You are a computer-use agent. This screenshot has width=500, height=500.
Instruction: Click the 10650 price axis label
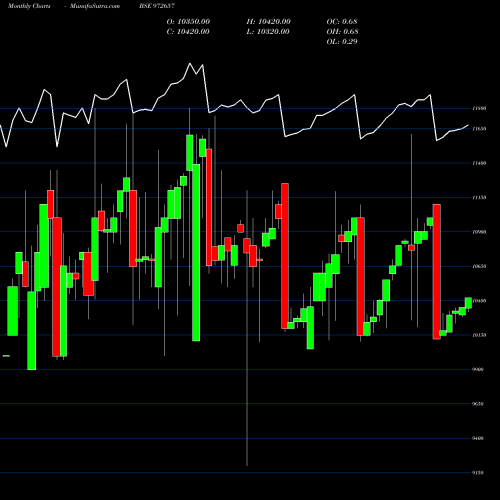pos(479,266)
